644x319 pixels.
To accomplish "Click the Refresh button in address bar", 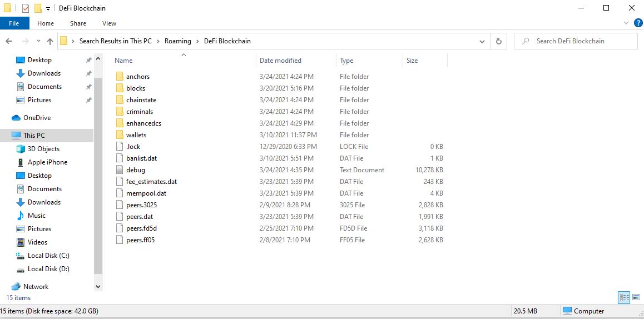I will tap(499, 41).
